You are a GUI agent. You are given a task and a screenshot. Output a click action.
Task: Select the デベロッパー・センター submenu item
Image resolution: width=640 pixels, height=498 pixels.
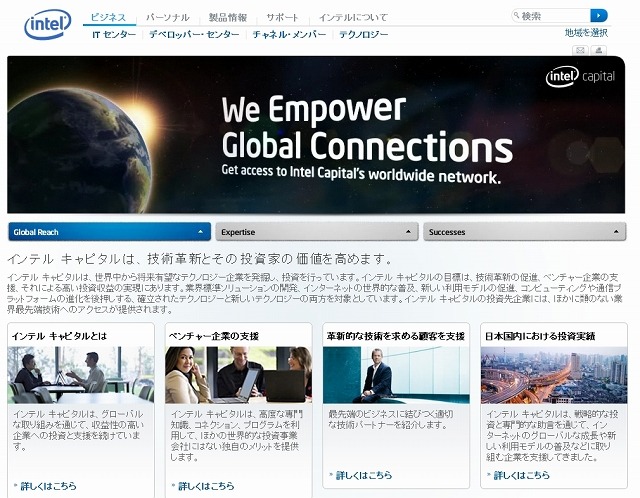pyautogui.click(x=194, y=35)
